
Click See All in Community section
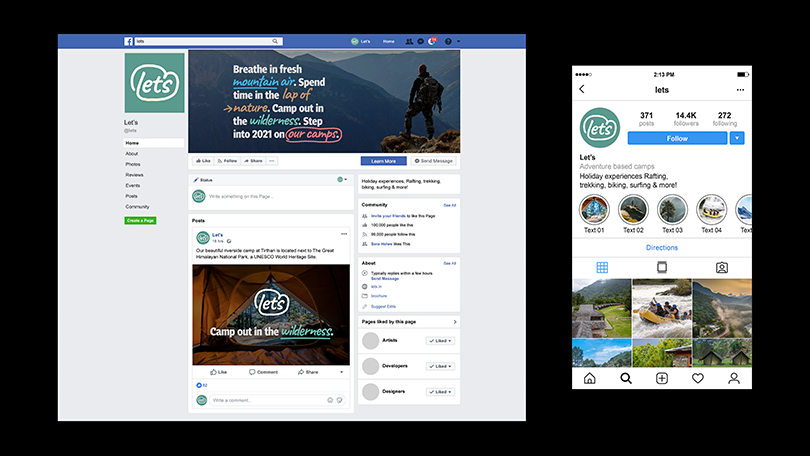[450, 206]
